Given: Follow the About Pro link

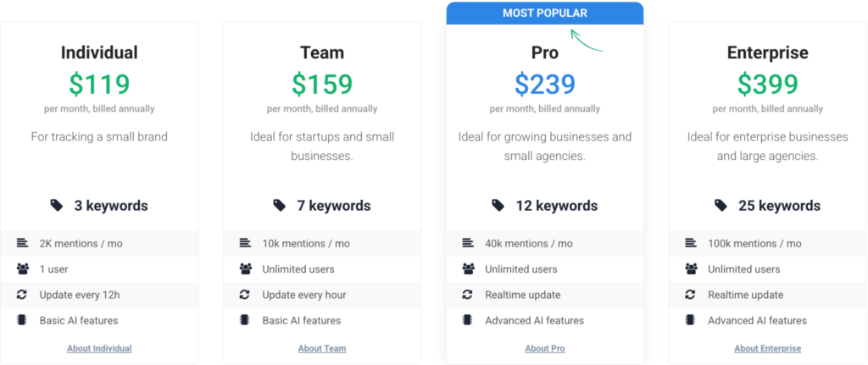Looking at the screenshot, I should 545,348.
